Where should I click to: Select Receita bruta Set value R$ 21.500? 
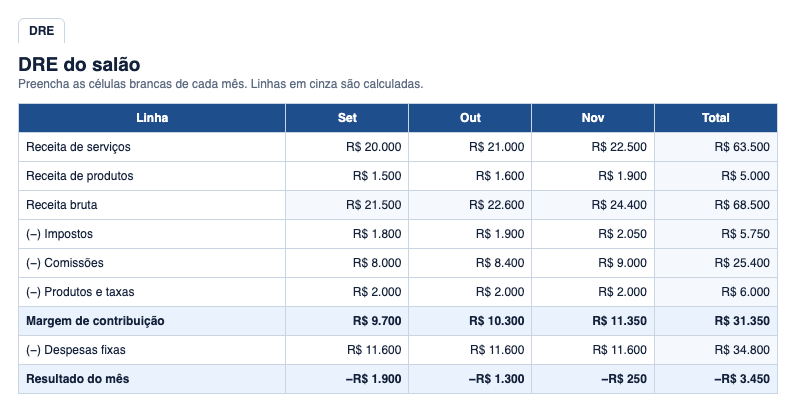pyautogui.click(x=347, y=205)
